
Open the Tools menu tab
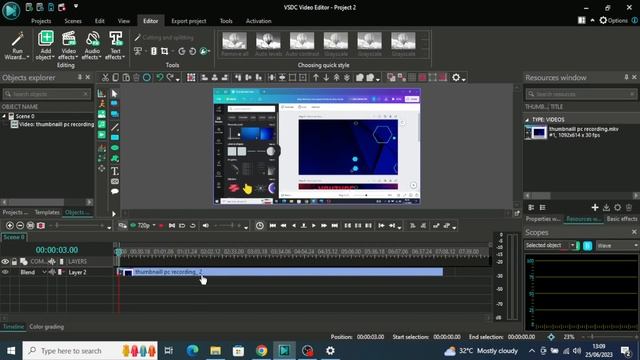226,21
